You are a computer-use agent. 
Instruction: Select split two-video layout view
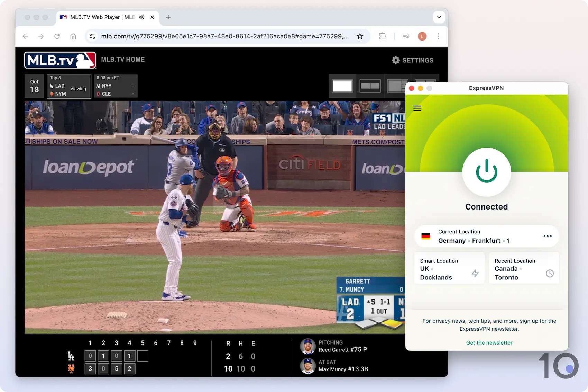point(370,86)
